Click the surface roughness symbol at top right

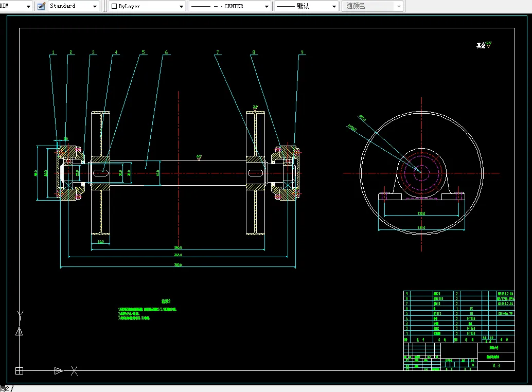tap(489, 45)
